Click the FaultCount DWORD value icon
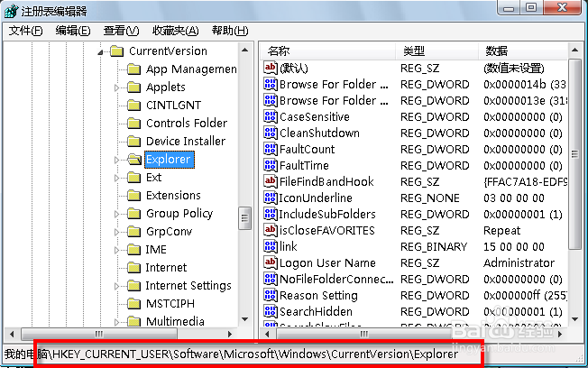 271,149
